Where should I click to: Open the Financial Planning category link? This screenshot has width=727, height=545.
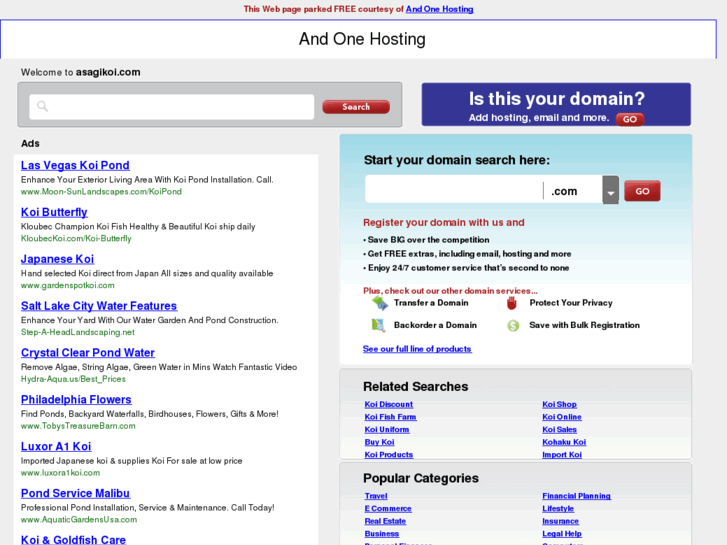577,496
